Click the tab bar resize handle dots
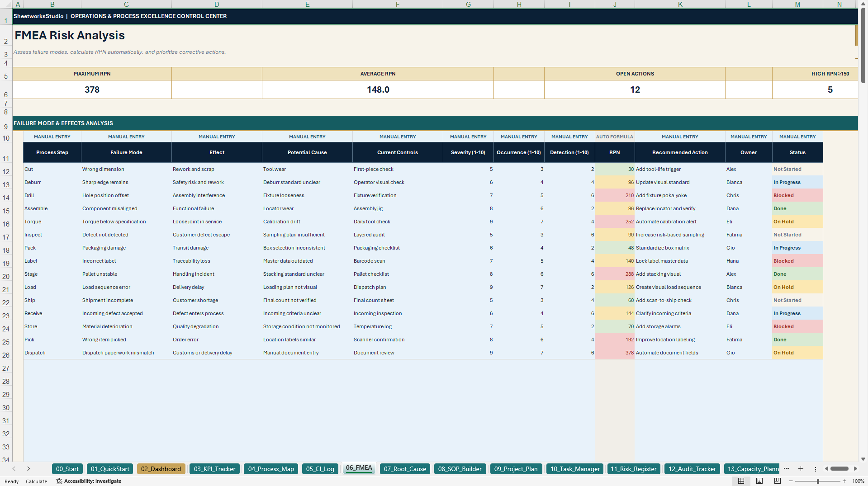This screenshot has height=486, width=868. pyautogui.click(x=816, y=469)
